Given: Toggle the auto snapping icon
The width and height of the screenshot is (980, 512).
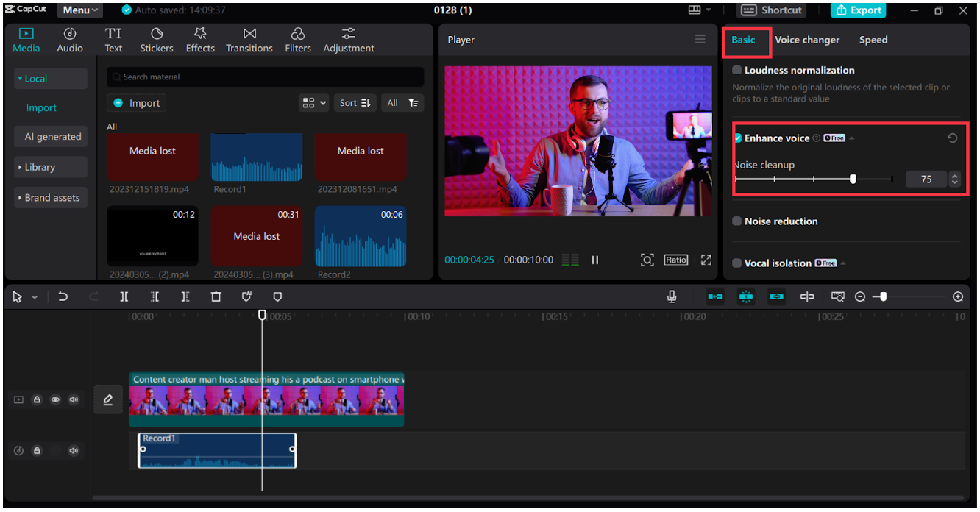Looking at the screenshot, I should (x=746, y=296).
